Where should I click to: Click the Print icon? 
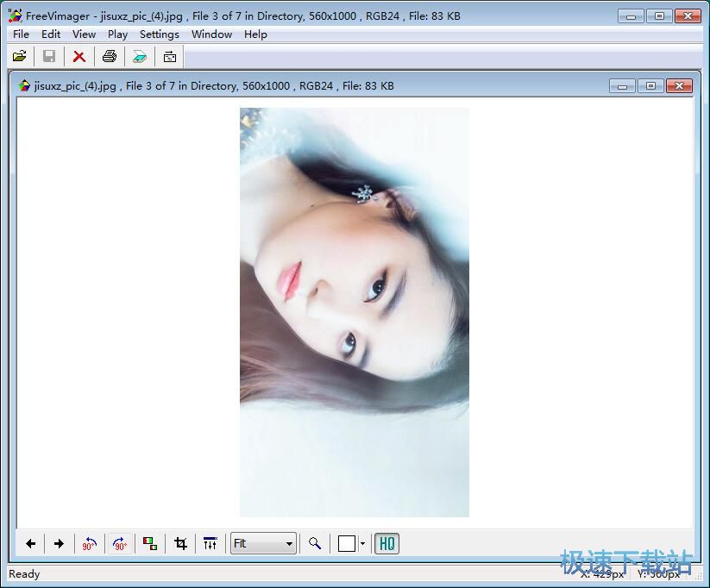(109, 57)
